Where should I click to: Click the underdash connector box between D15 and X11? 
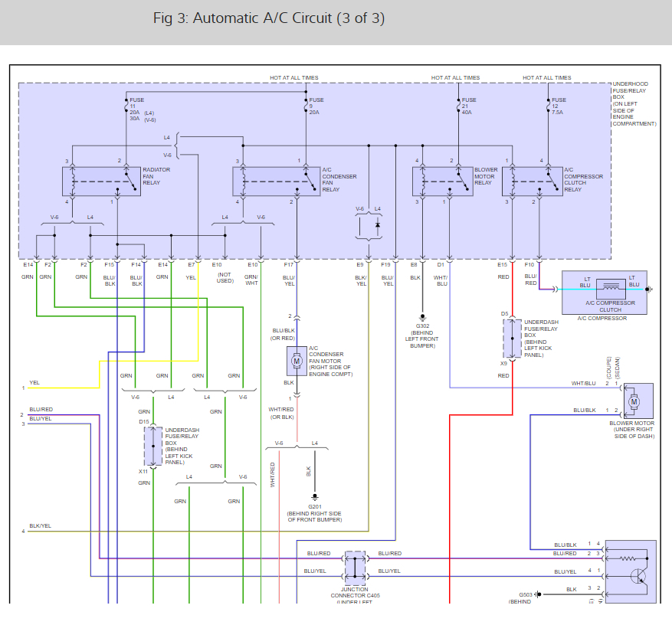coord(153,446)
